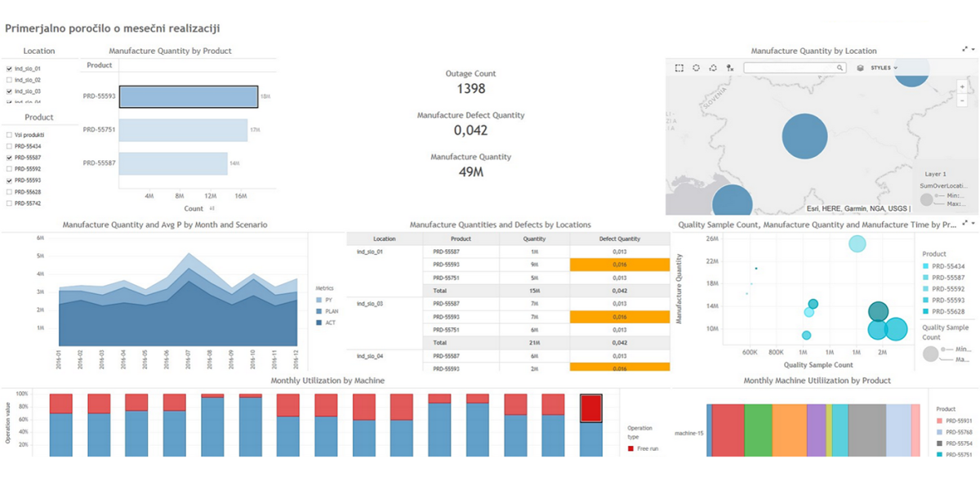Enable the Vsi produkti checkbox
This screenshot has height=490, width=980.
click(9, 135)
